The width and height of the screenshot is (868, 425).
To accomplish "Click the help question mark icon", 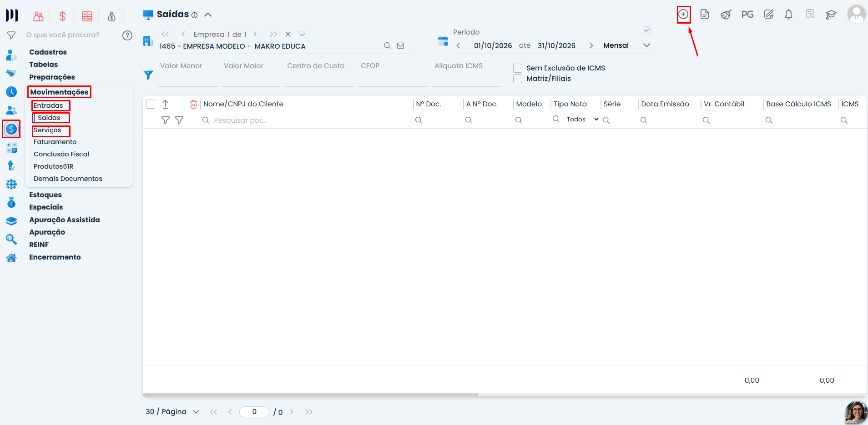I will tap(127, 35).
